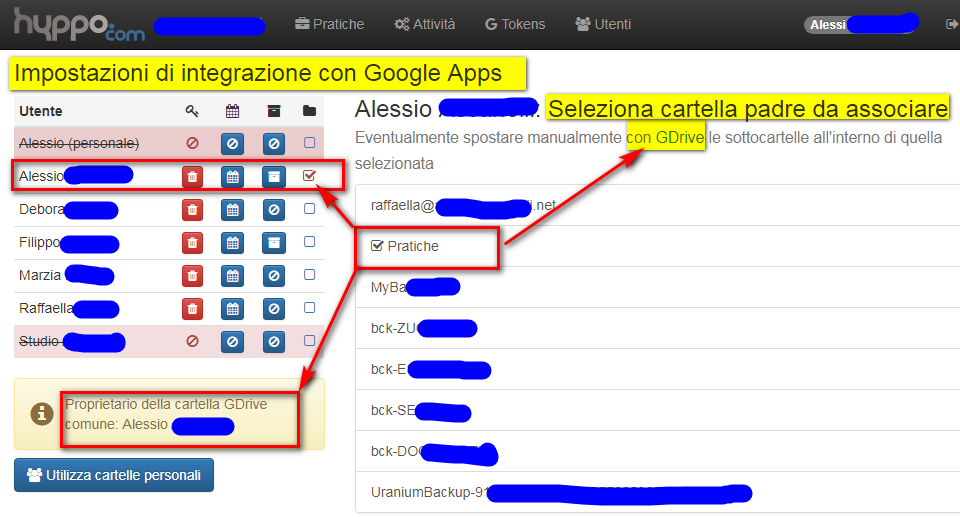Click archive icon in Filippo row

coord(274,243)
